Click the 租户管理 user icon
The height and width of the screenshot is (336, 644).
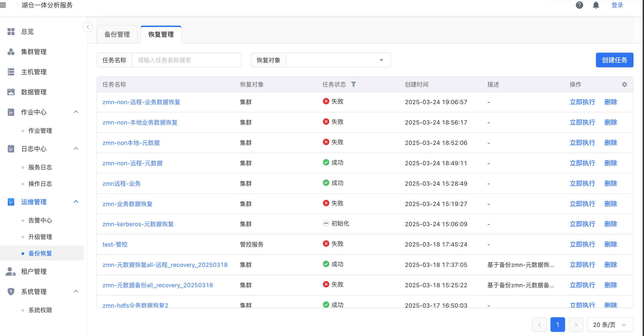tap(11, 271)
